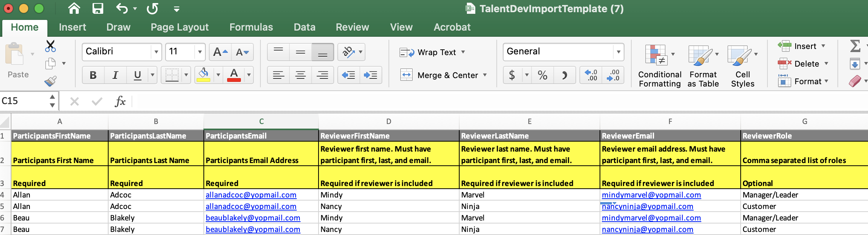Click the AutoSum sigma icon
The image size is (868, 235).
coord(855,46)
